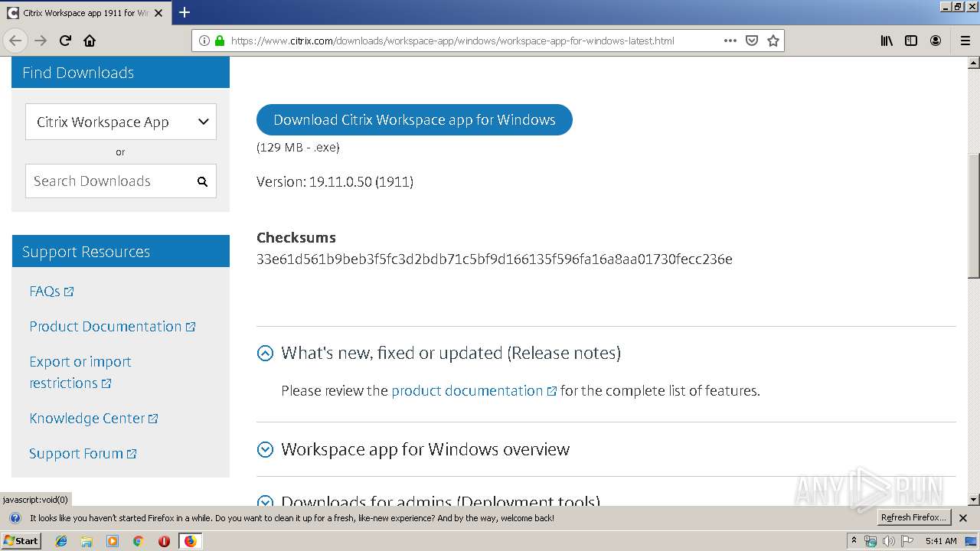Screen dimensions: 980x551
Task: Open the Opera taskbar icon
Action: click(164, 541)
